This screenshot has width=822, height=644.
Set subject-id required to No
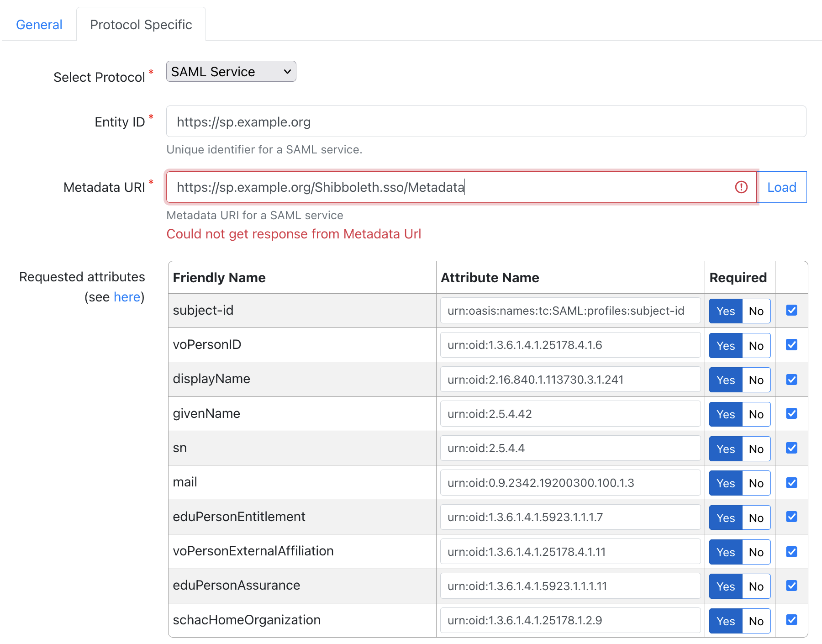click(x=756, y=311)
